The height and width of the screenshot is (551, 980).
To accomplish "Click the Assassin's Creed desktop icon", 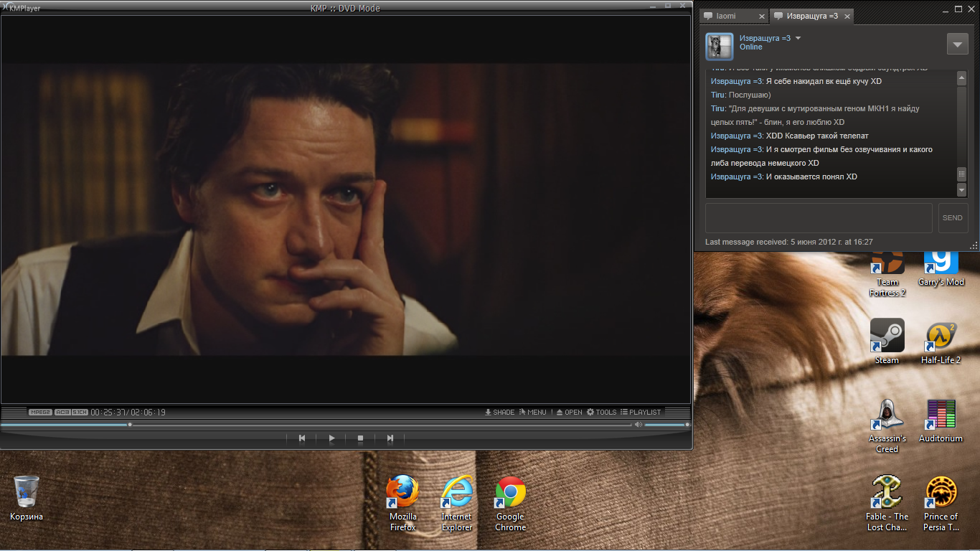I will [887, 426].
